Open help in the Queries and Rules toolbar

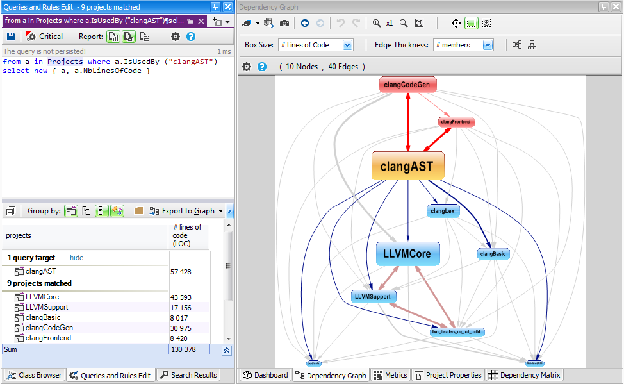tap(191, 37)
